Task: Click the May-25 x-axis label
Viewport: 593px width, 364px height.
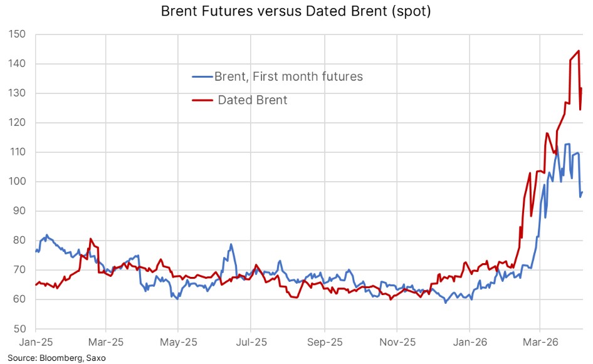Action: click(x=178, y=342)
